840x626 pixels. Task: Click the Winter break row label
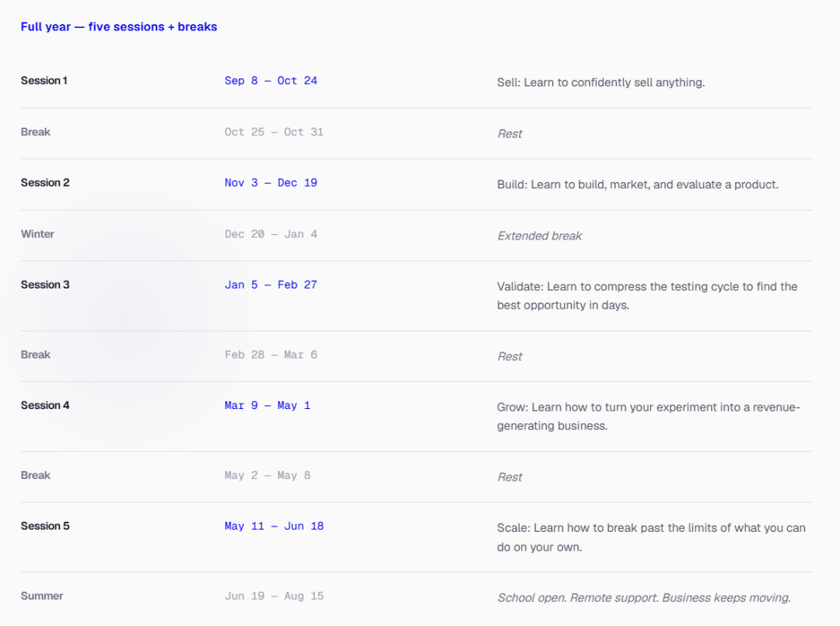coord(37,234)
